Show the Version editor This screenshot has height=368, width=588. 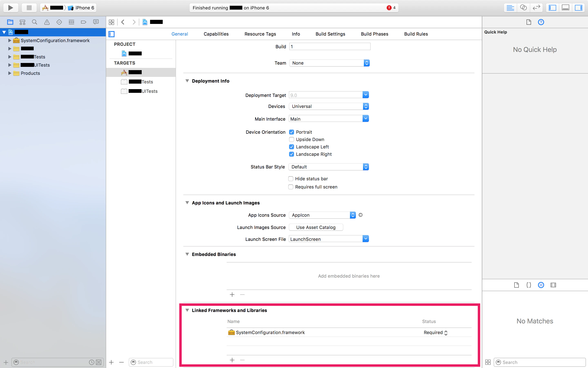pyautogui.click(x=536, y=8)
